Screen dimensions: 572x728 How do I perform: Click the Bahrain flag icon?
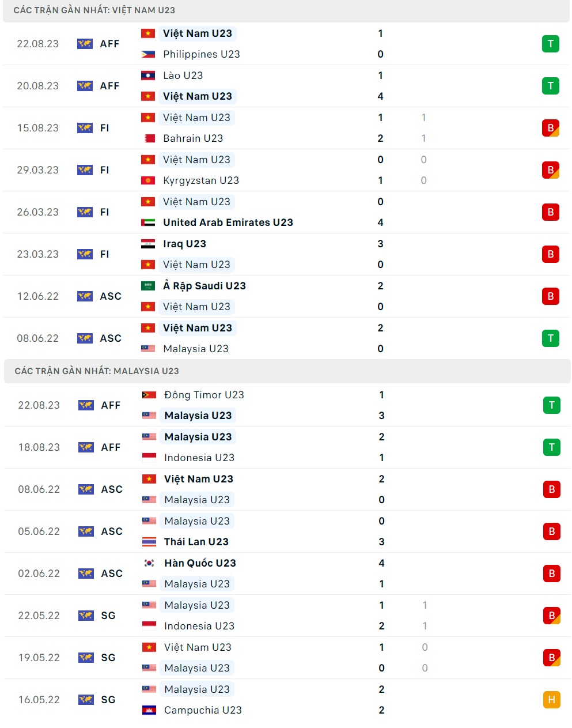point(148,138)
